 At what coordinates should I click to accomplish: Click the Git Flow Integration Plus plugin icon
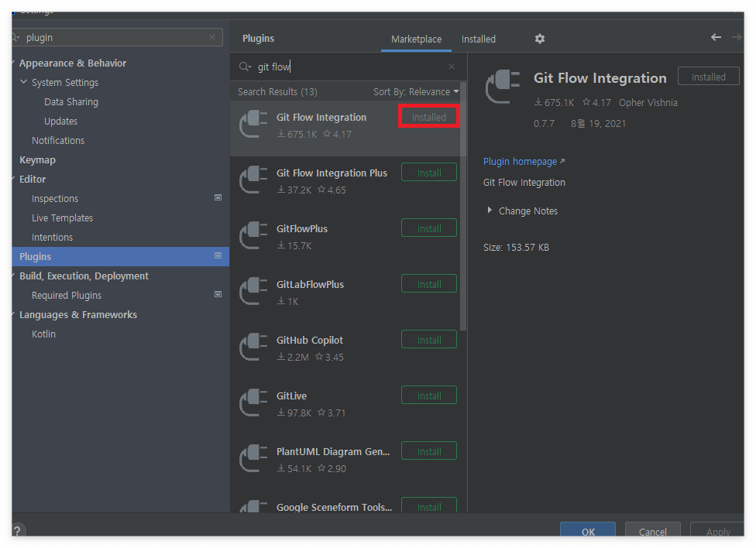point(253,180)
